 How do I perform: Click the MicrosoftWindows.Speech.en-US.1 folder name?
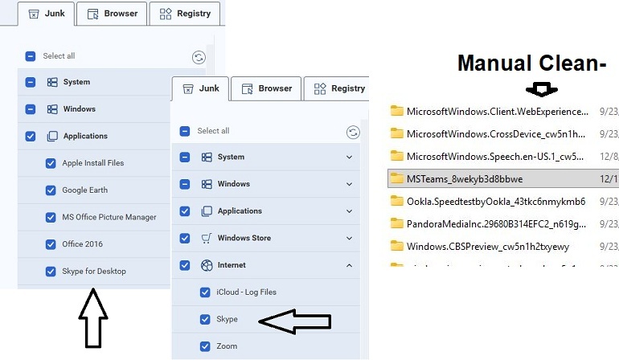495,157
